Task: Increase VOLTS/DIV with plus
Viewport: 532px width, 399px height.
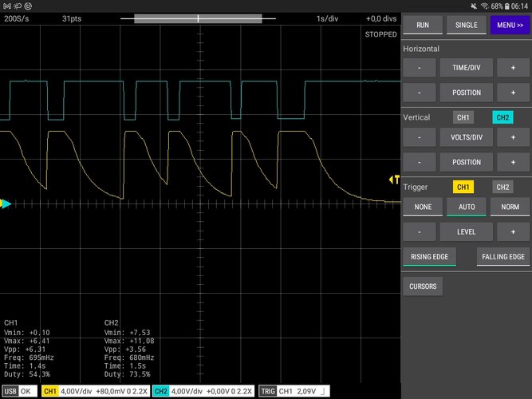Action: click(x=513, y=137)
